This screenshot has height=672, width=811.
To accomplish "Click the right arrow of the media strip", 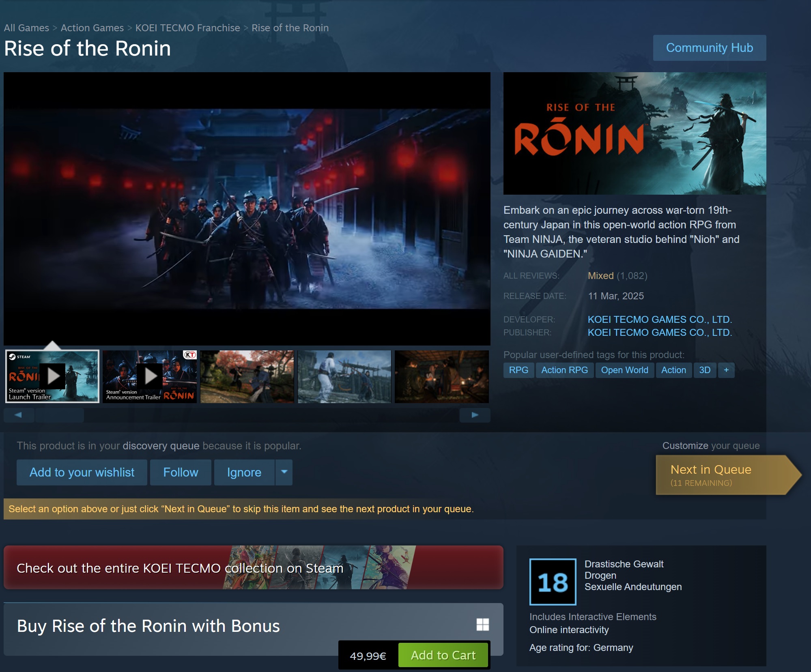I will [475, 415].
